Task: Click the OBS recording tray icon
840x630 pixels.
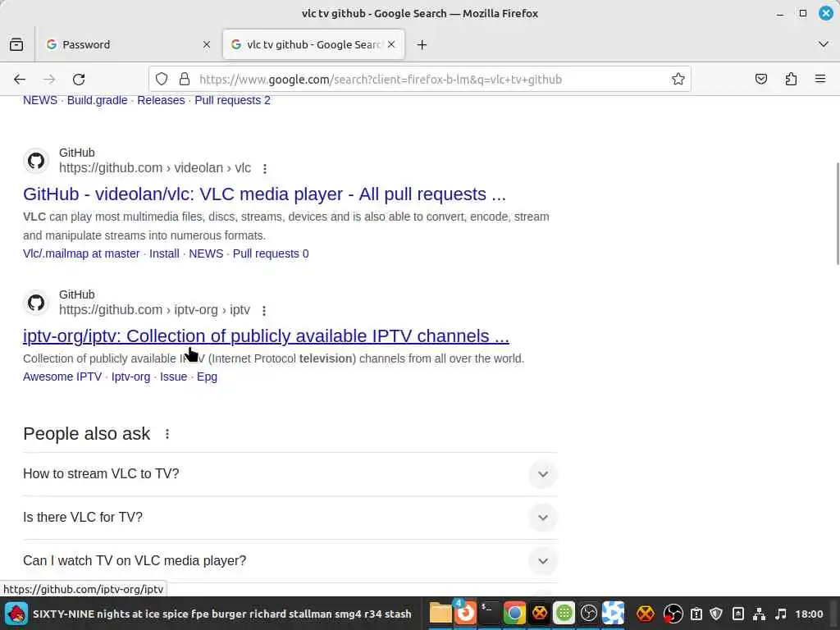Action: coord(673,614)
